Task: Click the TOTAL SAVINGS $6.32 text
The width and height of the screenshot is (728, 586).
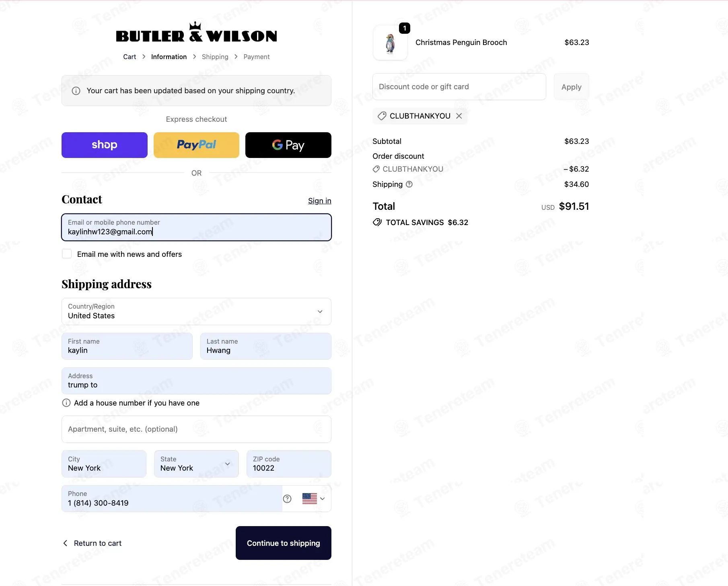Action: point(427,222)
